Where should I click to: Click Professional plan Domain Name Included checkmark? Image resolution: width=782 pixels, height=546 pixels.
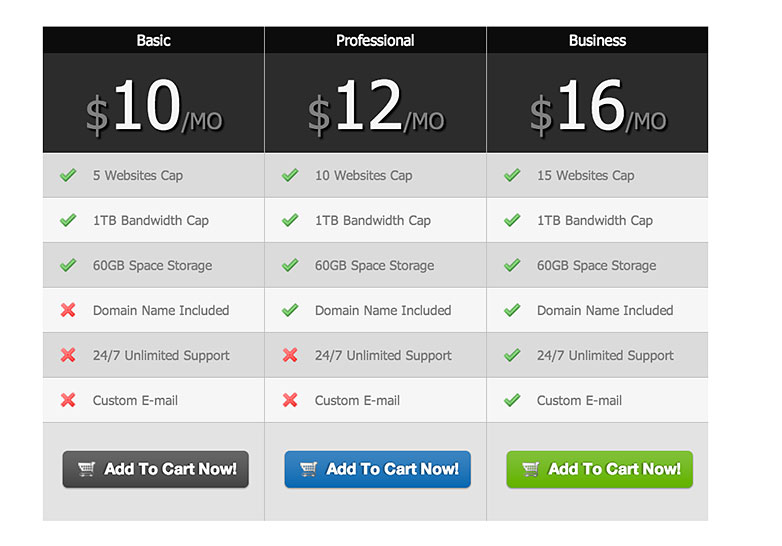point(290,310)
